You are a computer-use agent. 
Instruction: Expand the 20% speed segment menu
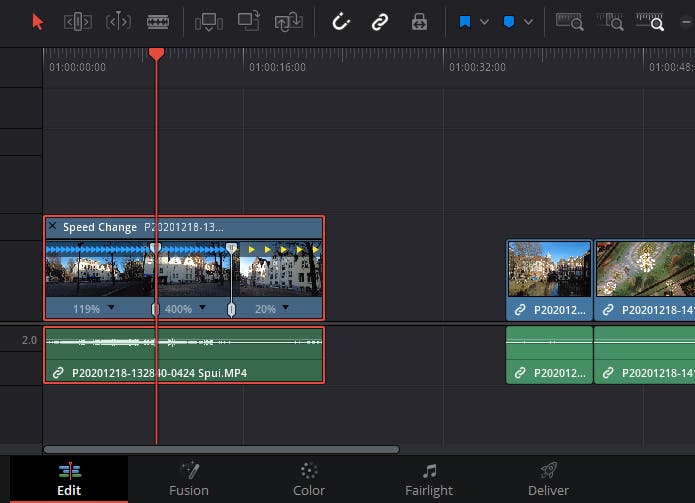(285, 309)
